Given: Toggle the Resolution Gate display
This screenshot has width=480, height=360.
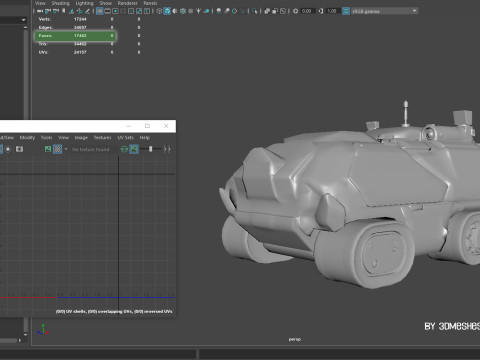Looking at the screenshot, I should pyautogui.click(x=115, y=11).
